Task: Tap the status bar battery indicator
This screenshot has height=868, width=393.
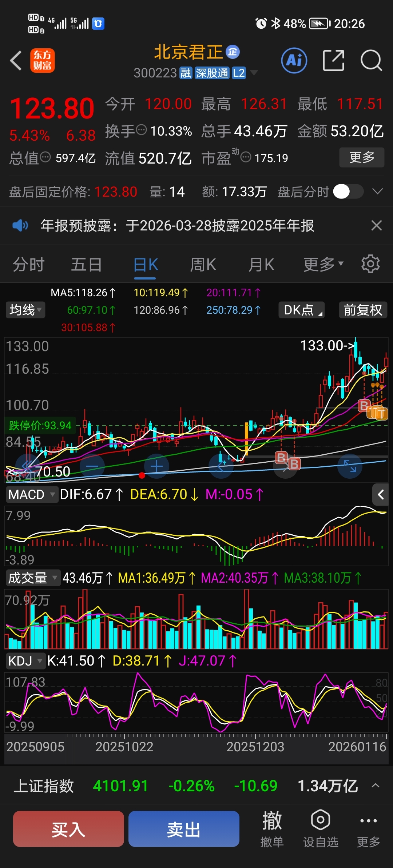Action: (320, 24)
